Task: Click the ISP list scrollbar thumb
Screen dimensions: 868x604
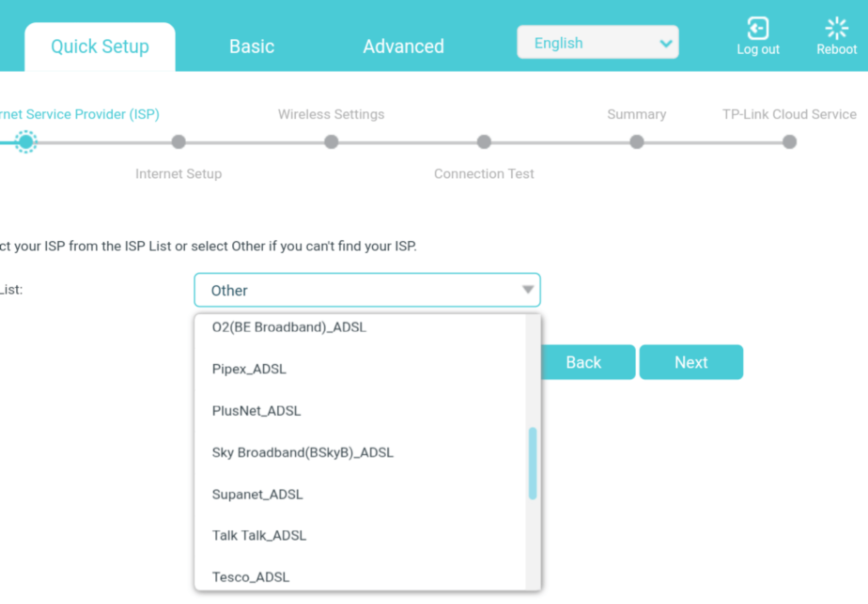Action: point(533,463)
